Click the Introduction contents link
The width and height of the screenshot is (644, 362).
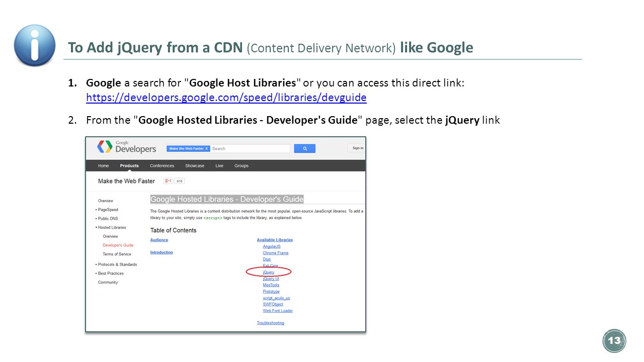[x=162, y=252]
